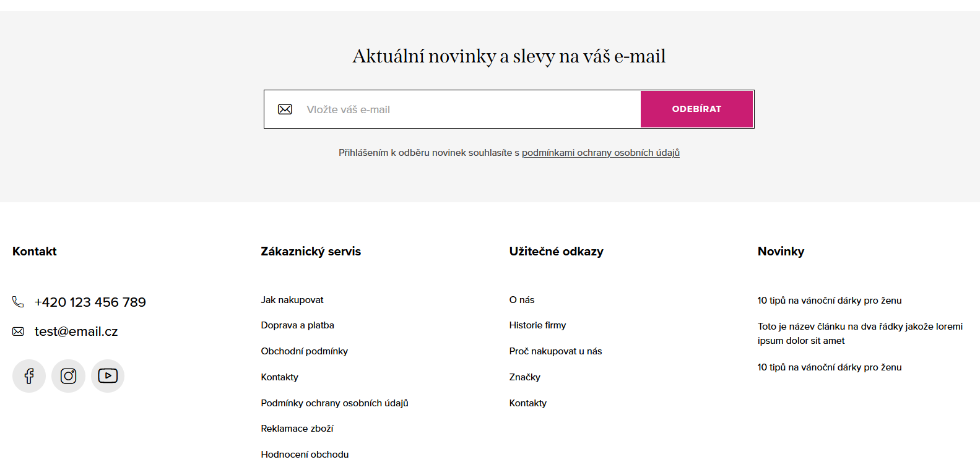Screen dimensions: 980x470
Task: Visit Hodnocení obchodu page
Action: (305, 455)
